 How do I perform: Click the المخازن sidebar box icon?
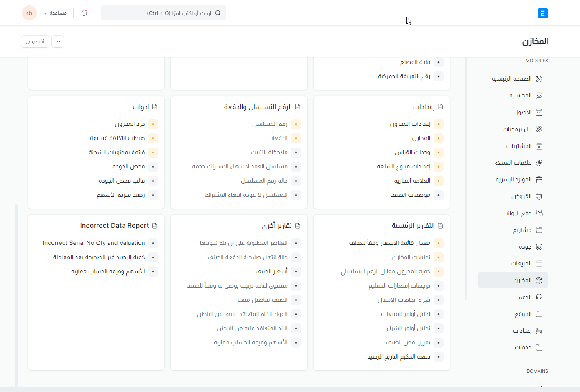coord(539,280)
